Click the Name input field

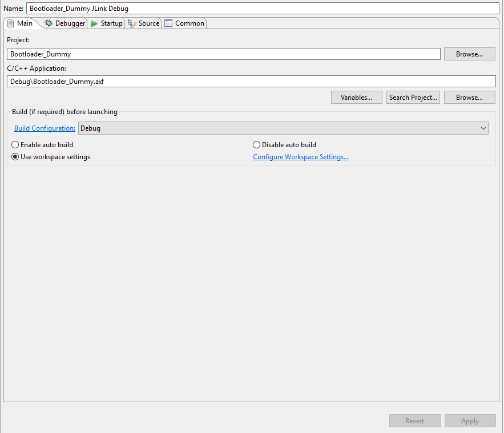pos(263,9)
